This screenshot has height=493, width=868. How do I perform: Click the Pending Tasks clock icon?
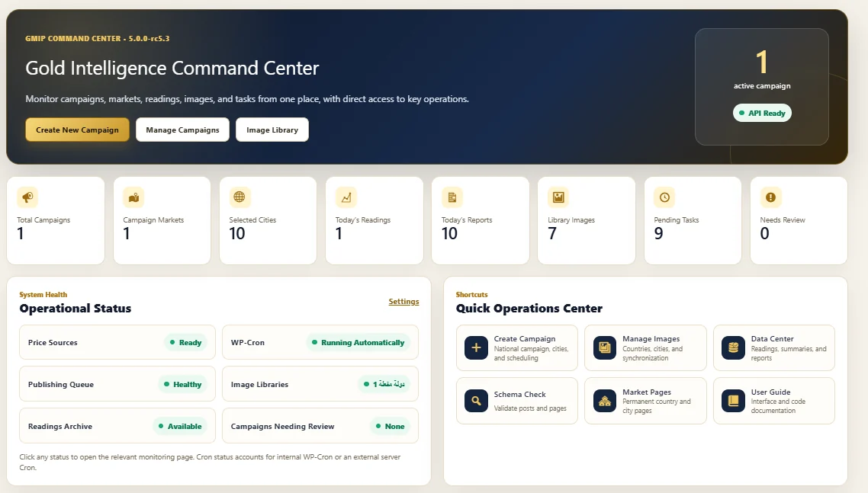(664, 197)
